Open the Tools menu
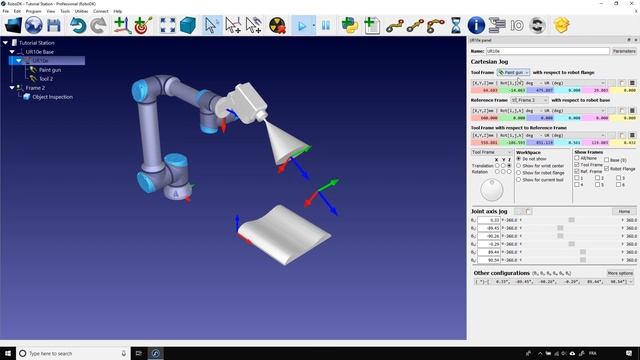Image resolution: width=640 pixels, height=360 pixels. tap(65, 11)
